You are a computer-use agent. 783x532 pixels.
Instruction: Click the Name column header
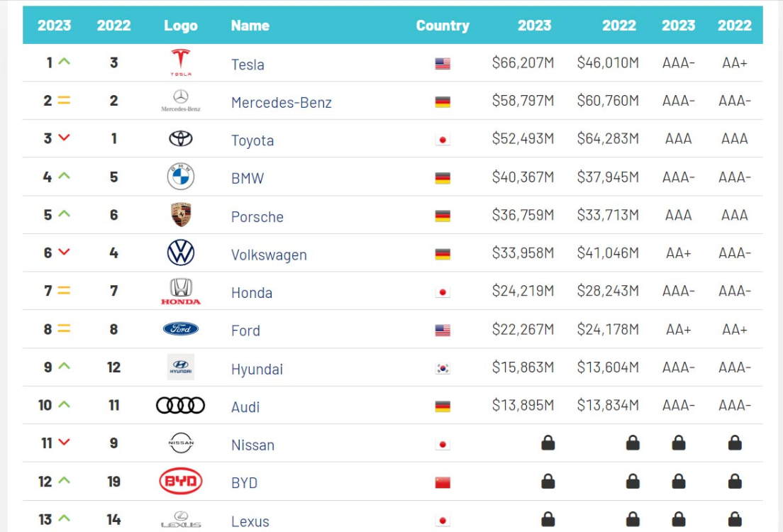250,26
